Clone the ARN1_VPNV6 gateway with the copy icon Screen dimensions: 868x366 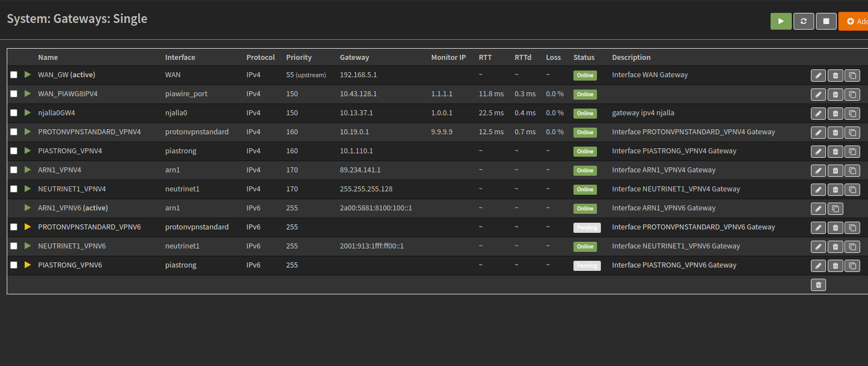835,209
